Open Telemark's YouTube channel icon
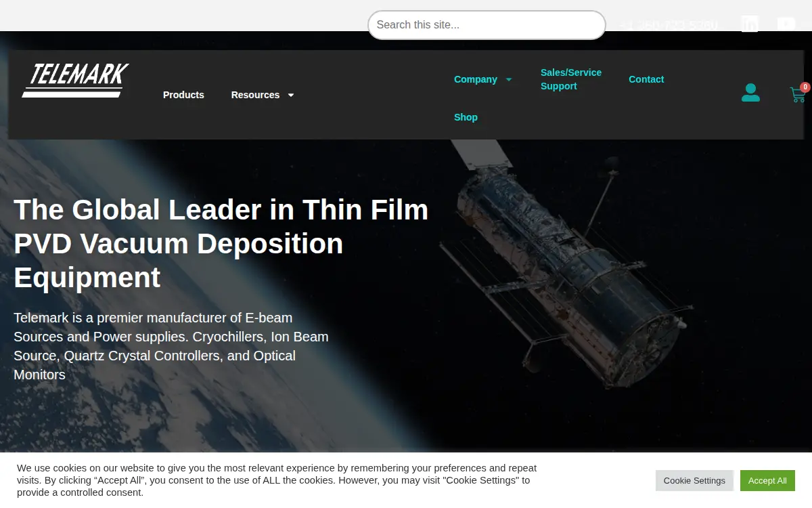Screen dimensions: 812x508 [786, 24]
